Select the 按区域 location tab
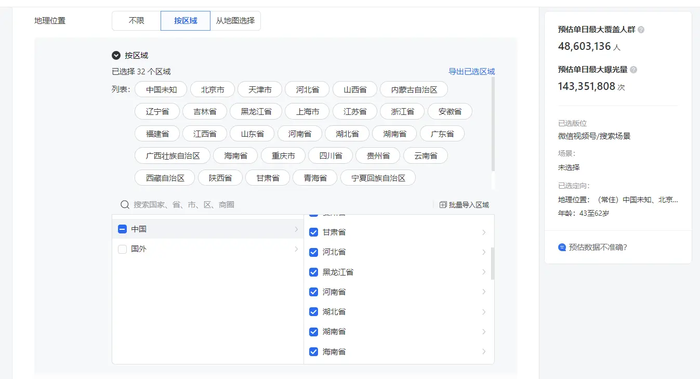Viewport: 700px width, 379px height. (185, 21)
